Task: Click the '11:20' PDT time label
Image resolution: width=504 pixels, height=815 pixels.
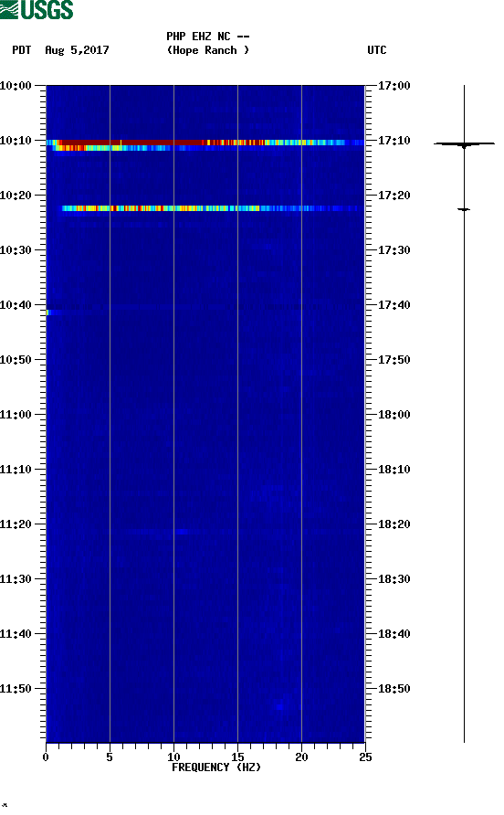Action: click(x=16, y=524)
